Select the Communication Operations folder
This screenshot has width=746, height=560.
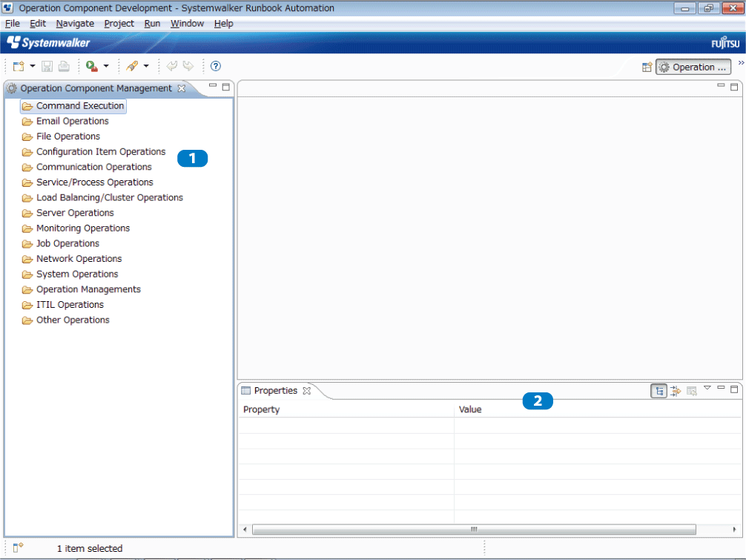tap(87, 167)
